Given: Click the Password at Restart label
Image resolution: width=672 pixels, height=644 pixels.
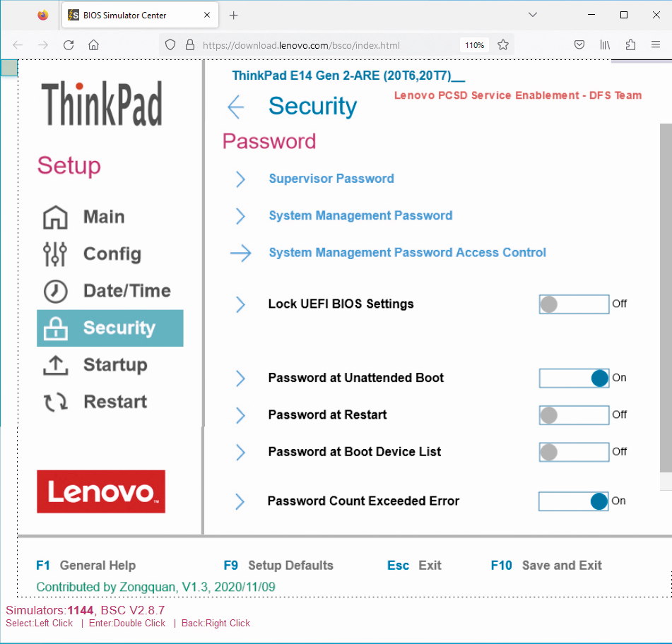Looking at the screenshot, I should point(327,415).
